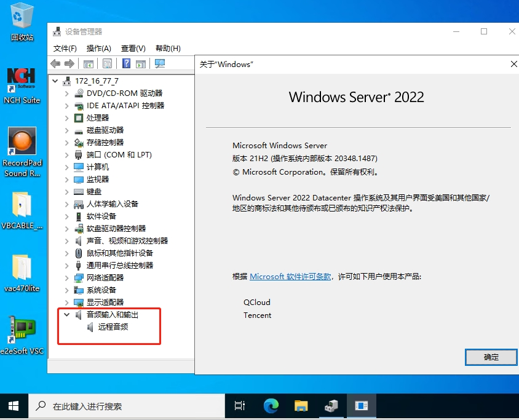519x420 pixels.
Task: Select the 软件设备 icon
Action: 79,216
